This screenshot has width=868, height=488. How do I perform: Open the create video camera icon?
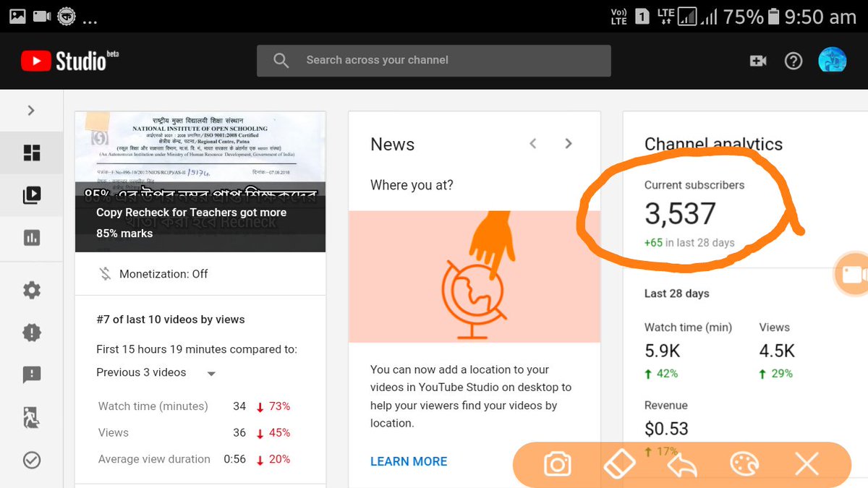pos(757,61)
